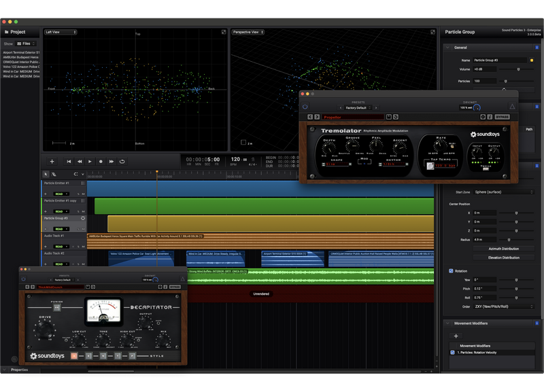The width and height of the screenshot is (544, 392).
Task: Open the rotation Order ZXY dropdown
Action: tap(504, 306)
